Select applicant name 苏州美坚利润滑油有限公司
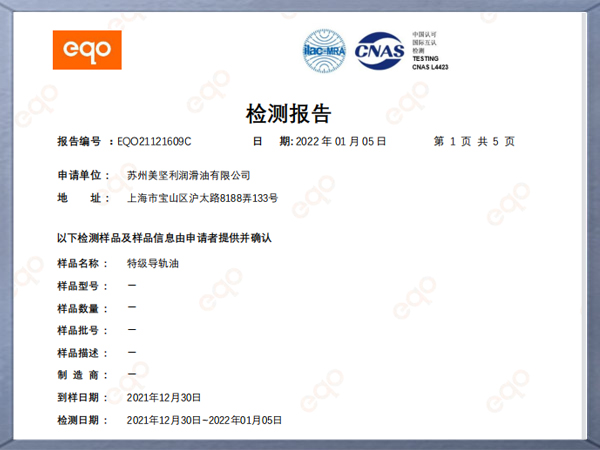 (189, 175)
